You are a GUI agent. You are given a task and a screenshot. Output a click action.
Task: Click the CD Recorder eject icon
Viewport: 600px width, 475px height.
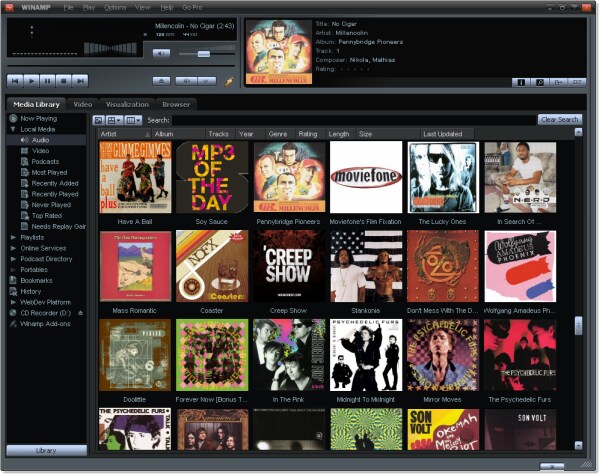(x=81, y=313)
